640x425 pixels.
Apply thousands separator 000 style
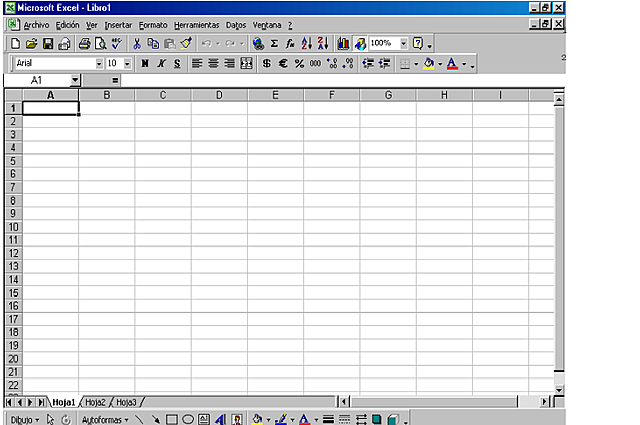(x=315, y=63)
